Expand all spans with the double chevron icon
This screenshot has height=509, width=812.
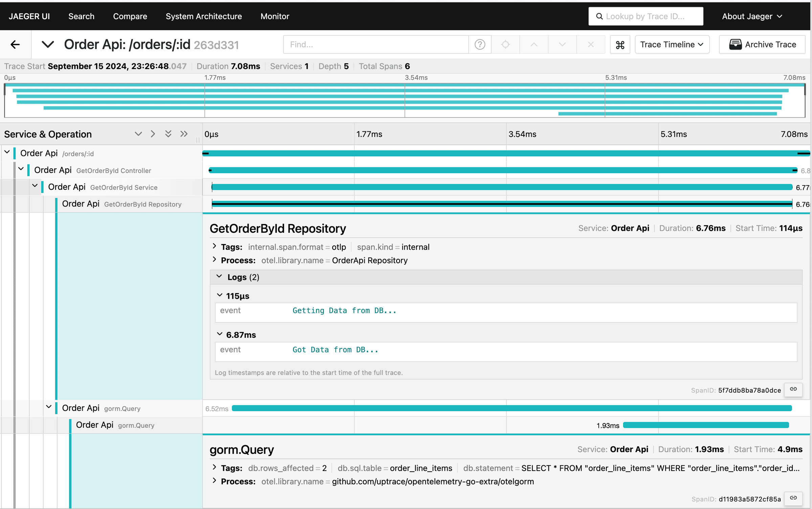168,134
